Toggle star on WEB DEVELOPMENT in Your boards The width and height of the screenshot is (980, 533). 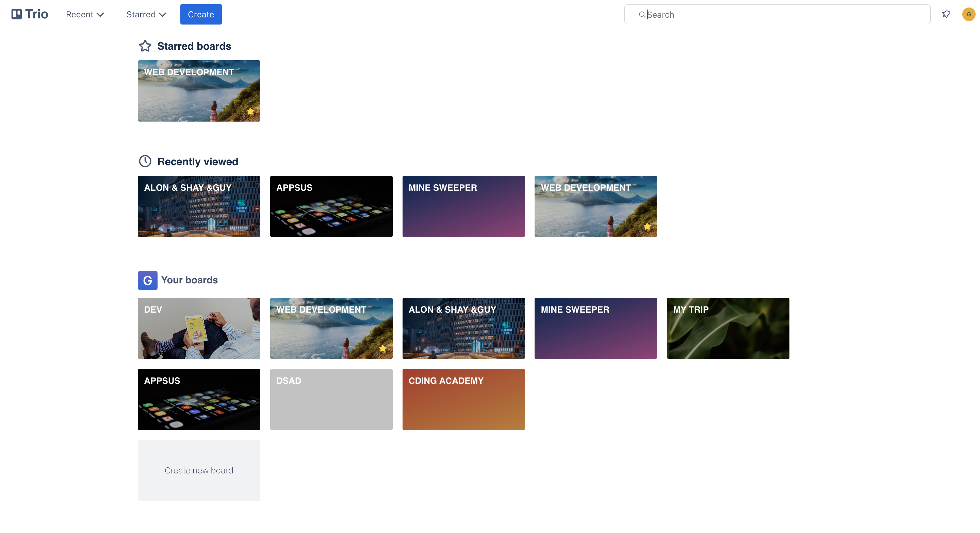point(383,349)
